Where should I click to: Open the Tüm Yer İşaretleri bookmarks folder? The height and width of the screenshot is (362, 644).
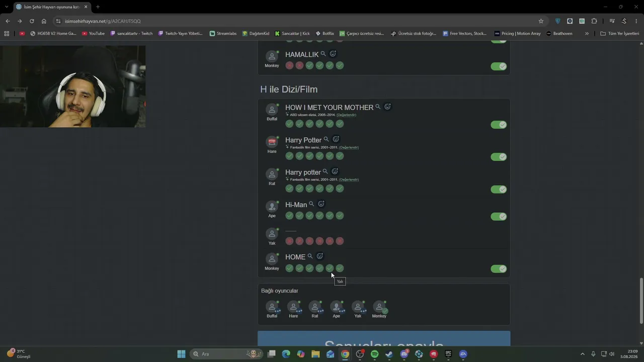[619, 34]
